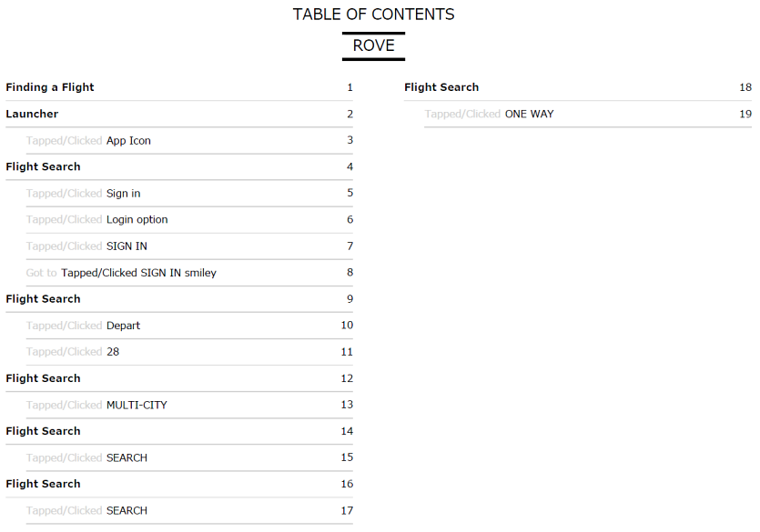Open Flight Search entry on page 18

point(578,87)
